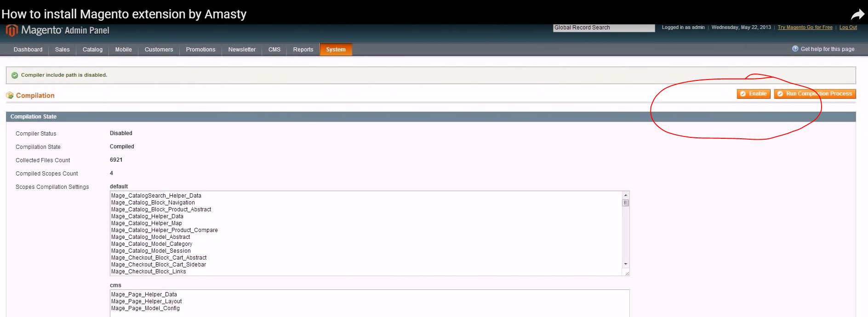Click Mage_Catalog_Block_Navigation line
Image resolution: width=868 pixels, height=317 pixels.
153,203
